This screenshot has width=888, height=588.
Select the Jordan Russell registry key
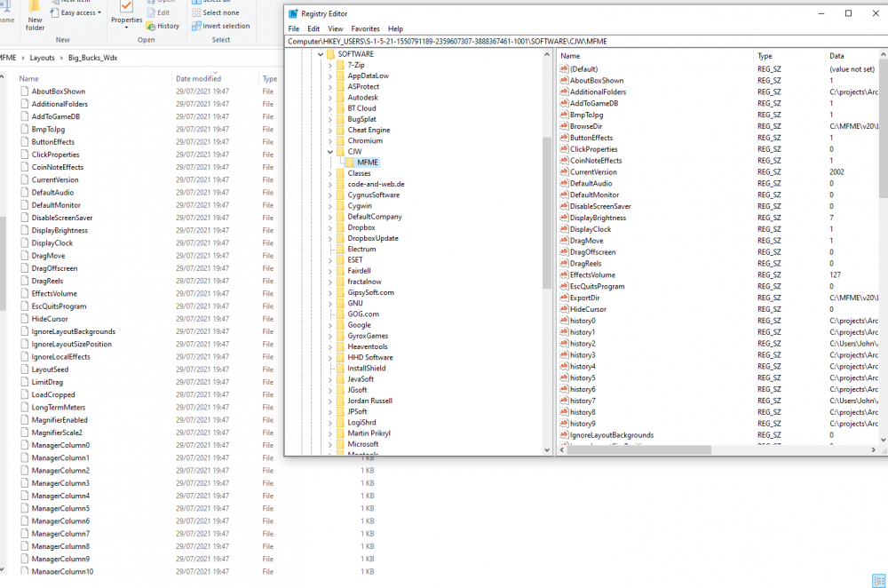pos(369,401)
